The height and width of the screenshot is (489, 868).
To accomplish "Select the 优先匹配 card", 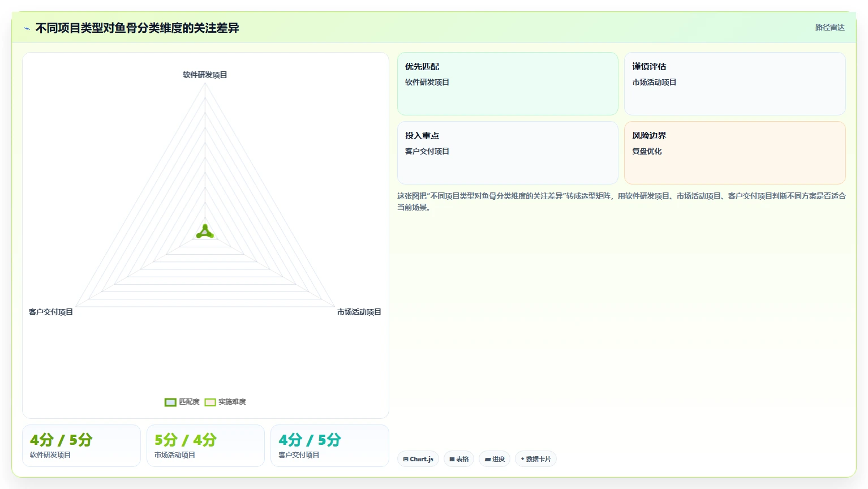I will click(508, 84).
